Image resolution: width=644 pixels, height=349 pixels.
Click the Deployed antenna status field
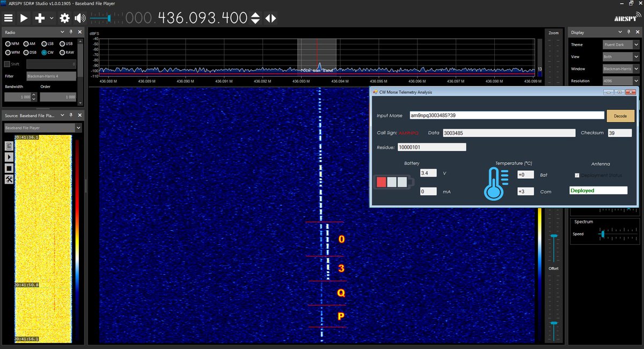click(598, 191)
